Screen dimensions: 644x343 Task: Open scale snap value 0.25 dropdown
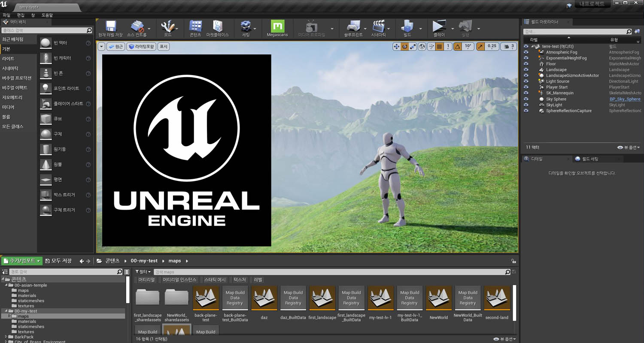pyautogui.click(x=492, y=46)
